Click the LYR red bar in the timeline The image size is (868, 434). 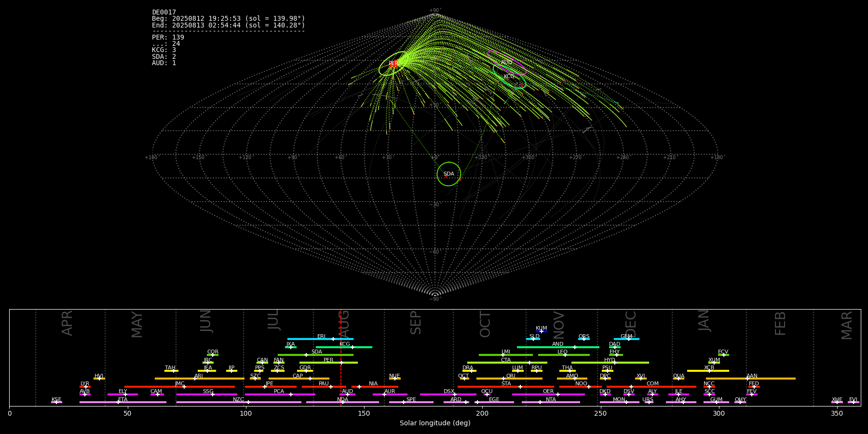coord(85,387)
